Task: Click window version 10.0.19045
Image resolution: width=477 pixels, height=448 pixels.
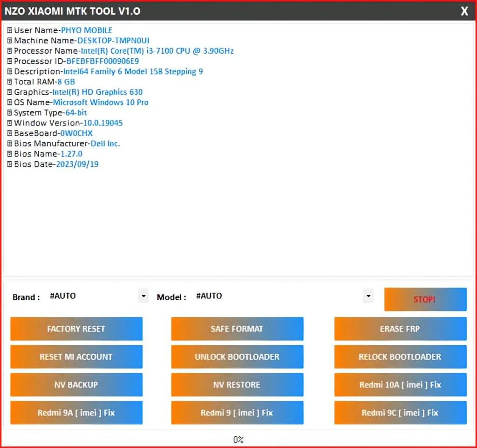Action: [x=103, y=123]
